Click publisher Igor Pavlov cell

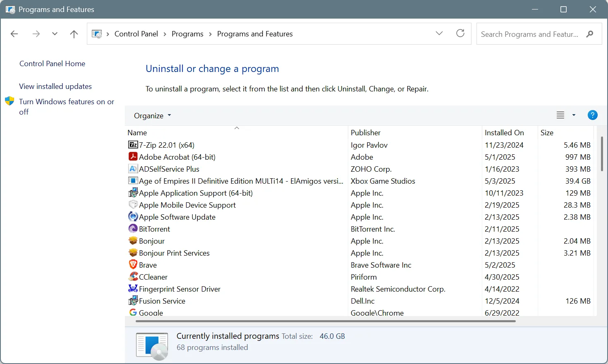tap(369, 145)
